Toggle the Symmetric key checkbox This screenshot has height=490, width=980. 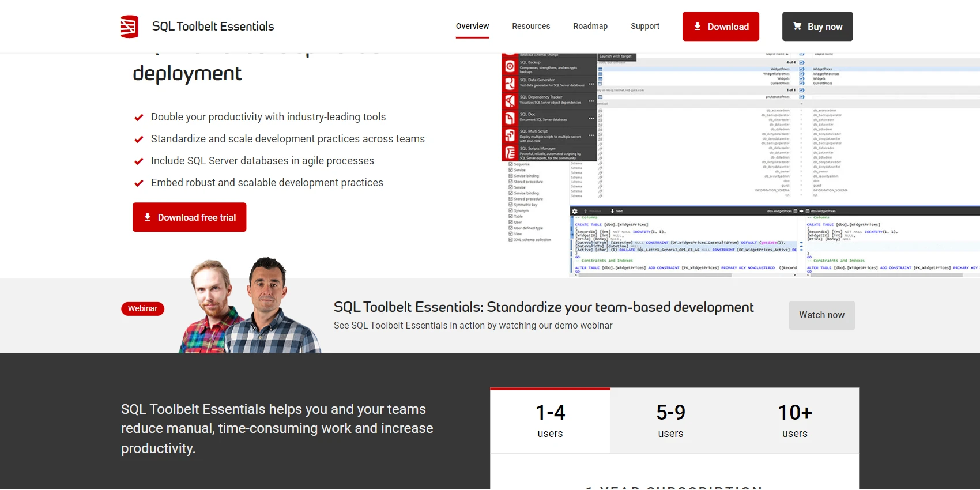click(511, 205)
